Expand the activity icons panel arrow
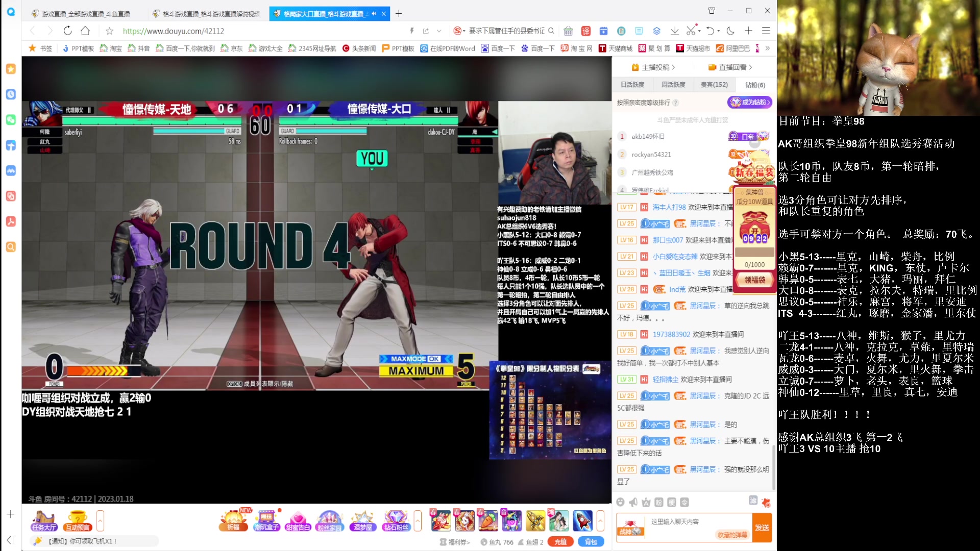980x551 pixels. [418, 521]
